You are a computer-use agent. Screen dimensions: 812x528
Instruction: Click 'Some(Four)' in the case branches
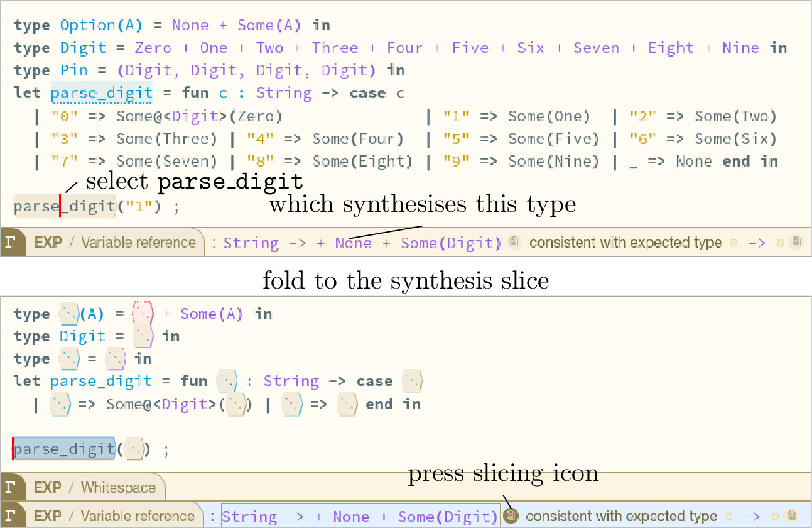click(x=358, y=139)
